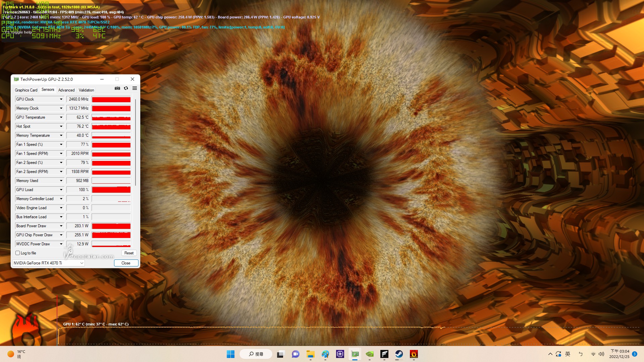
Task: Expand the Memory Controller Load dropdown
Action: coord(61,199)
